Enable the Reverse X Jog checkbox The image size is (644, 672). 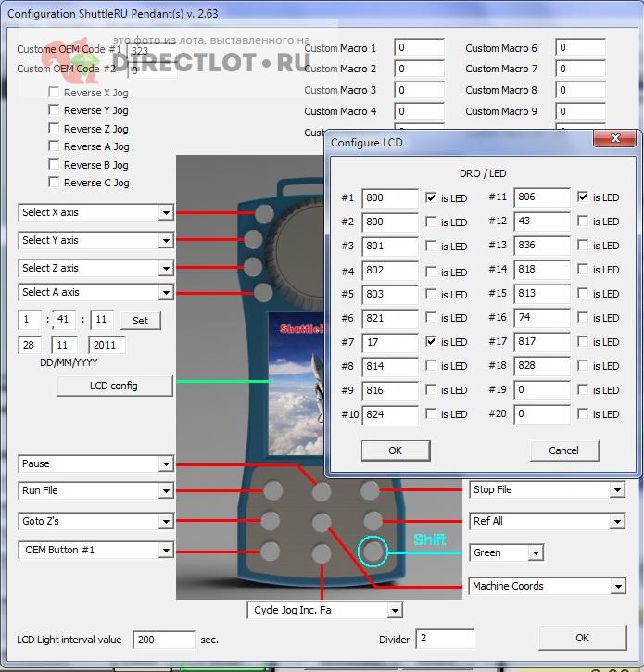[x=55, y=93]
